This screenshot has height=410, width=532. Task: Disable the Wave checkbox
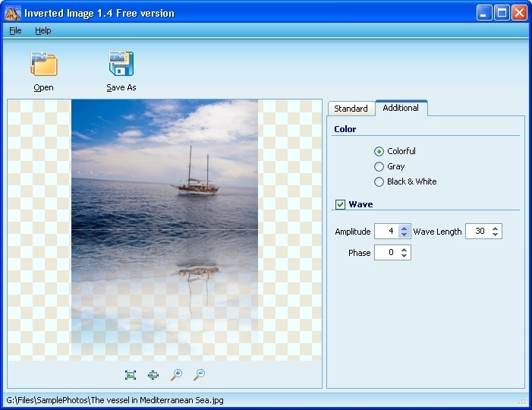[x=340, y=204]
